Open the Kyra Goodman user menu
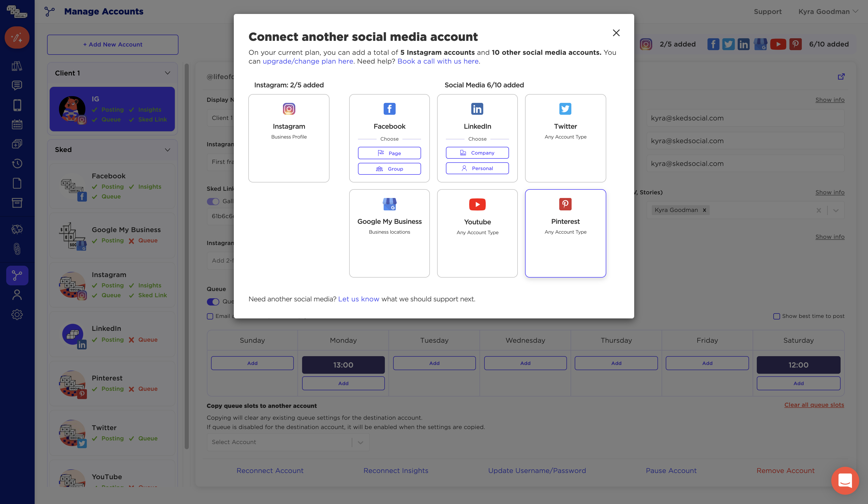Image resolution: width=868 pixels, height=504 pixels. (x=828, y=11)
